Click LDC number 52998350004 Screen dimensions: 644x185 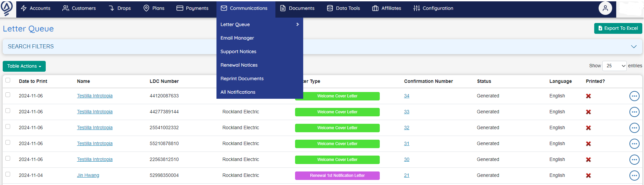tap(164, 175)
